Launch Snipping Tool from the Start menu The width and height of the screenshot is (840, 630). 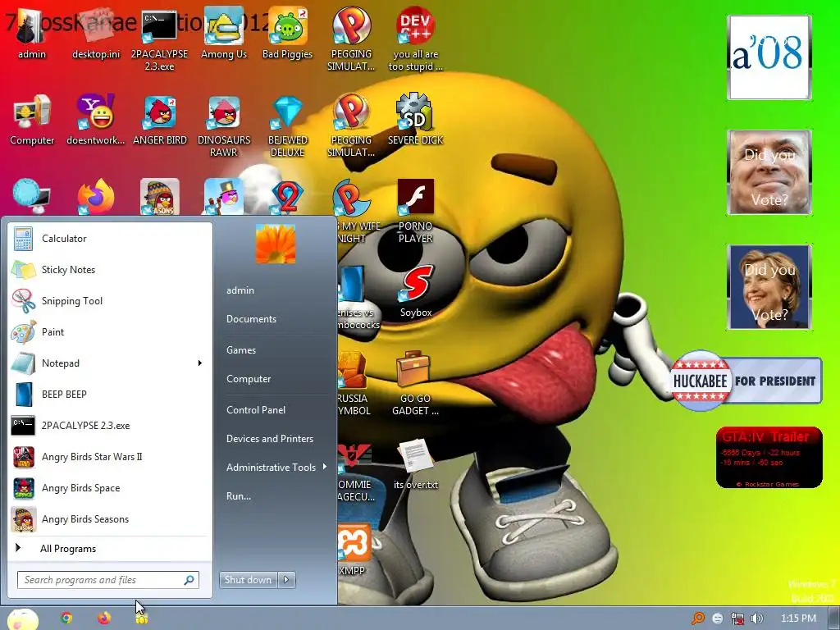[109, 300]
